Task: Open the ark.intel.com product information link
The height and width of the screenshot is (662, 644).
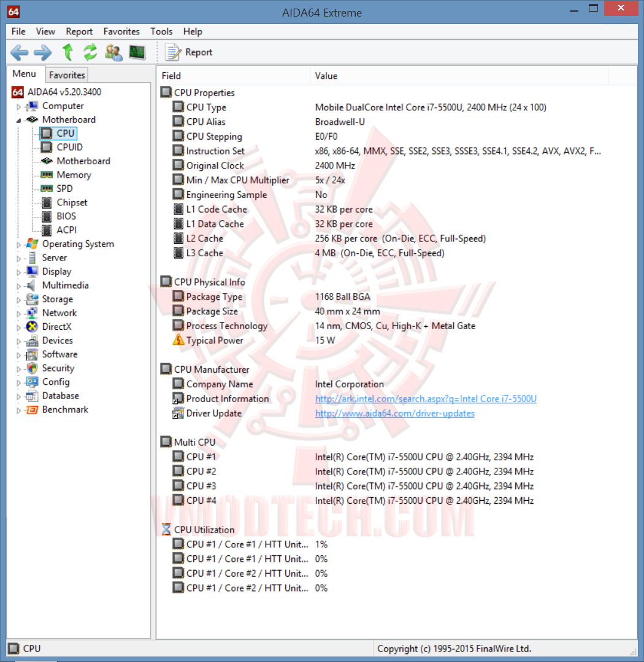Action: (426, 398)
